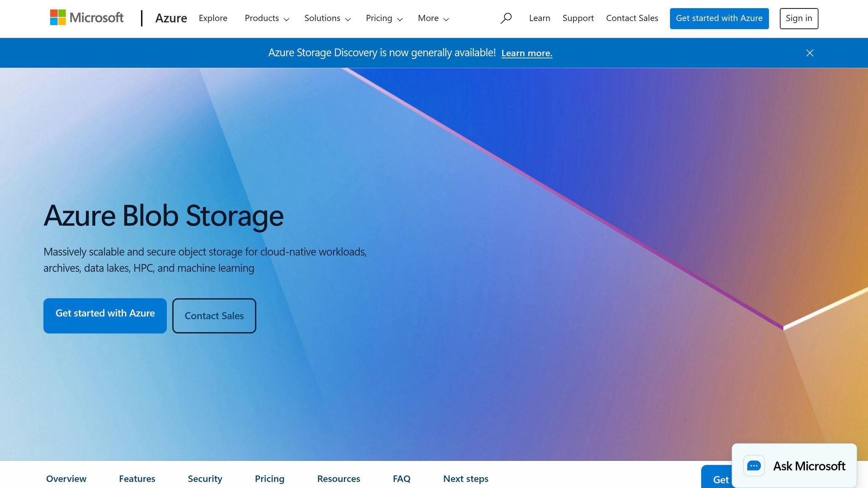Click hero Get started with Azure button
This screenshot has height=488, width=868.
[105, 316]
